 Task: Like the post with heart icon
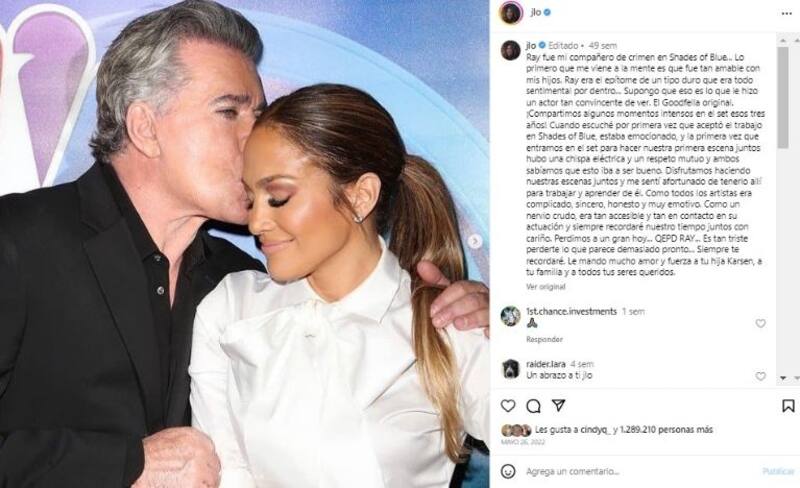click(x=508, y=406)
